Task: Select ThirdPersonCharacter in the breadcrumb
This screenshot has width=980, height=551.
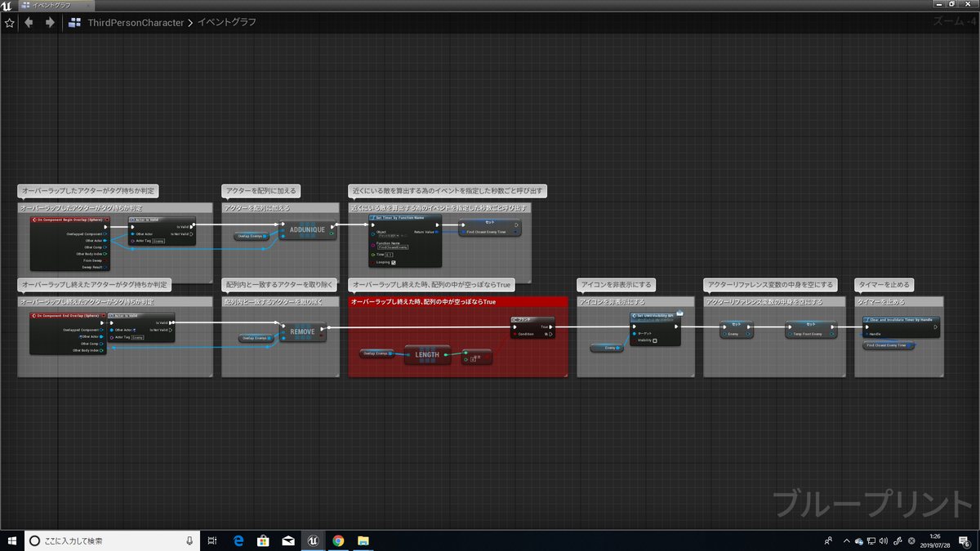Action: 136,23
